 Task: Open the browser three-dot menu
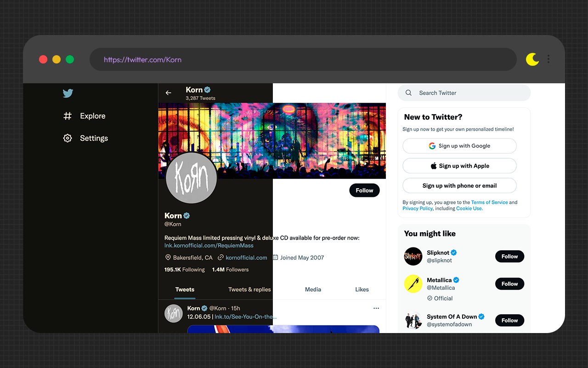pyautogui.click(x=548, y=59)
